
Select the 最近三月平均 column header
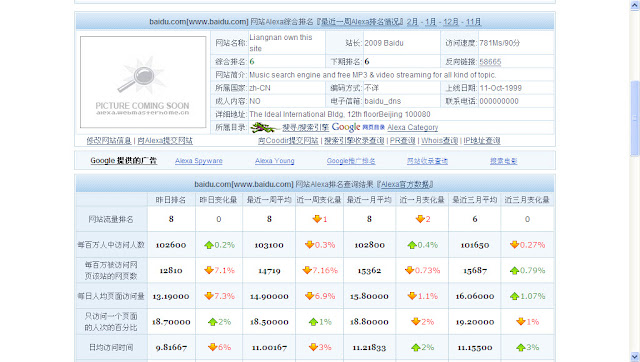click(x=475, y=200)
